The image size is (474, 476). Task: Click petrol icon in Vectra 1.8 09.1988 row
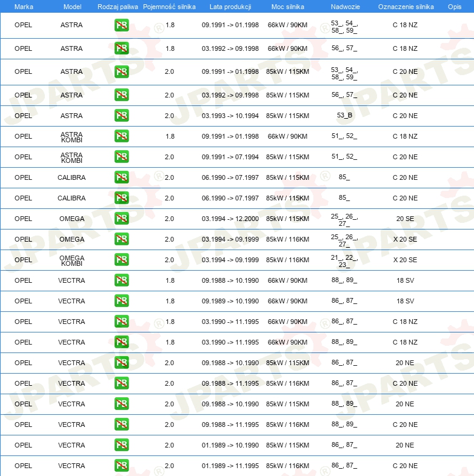pyautogui.click(x=122, y=280)
